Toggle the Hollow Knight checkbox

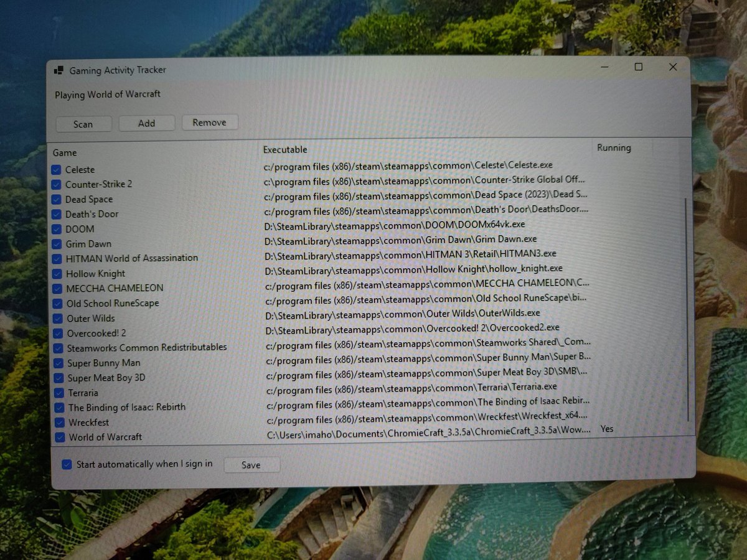[x=57, y=274]
